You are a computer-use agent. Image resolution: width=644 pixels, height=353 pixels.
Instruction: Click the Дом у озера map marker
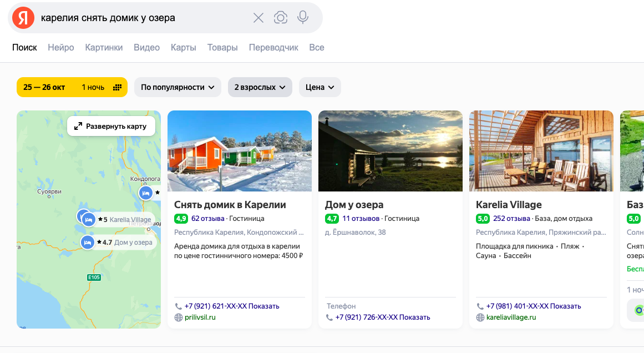click(x=87, y=243)
